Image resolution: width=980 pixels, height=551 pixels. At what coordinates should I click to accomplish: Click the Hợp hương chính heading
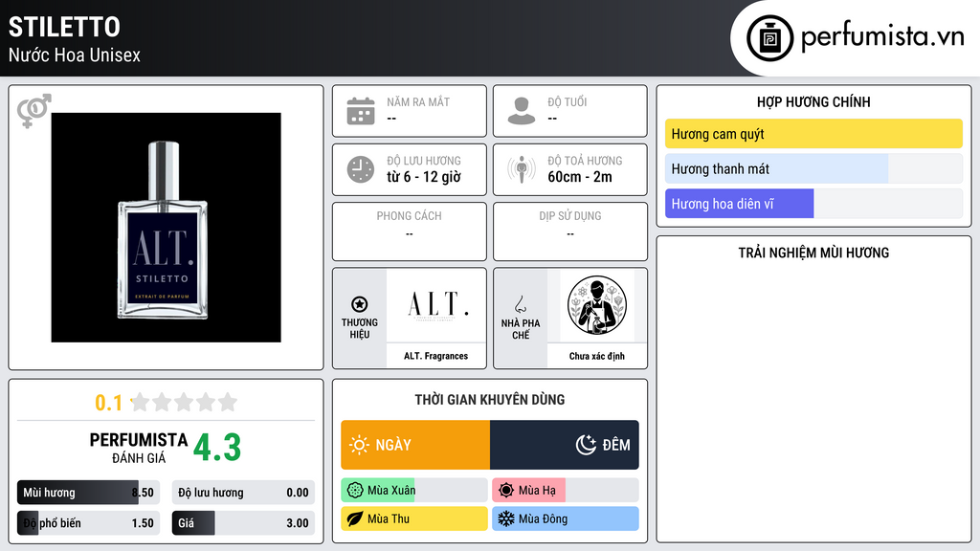[x=813, y=101]
